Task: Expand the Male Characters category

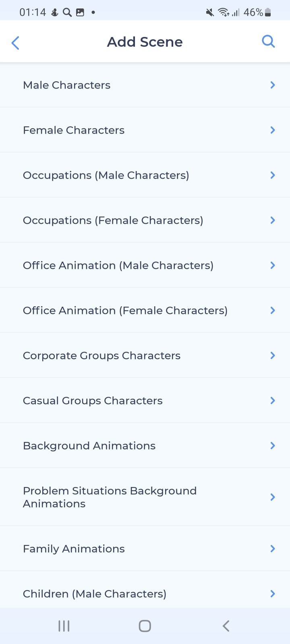Action: click(x=145, y=85)
